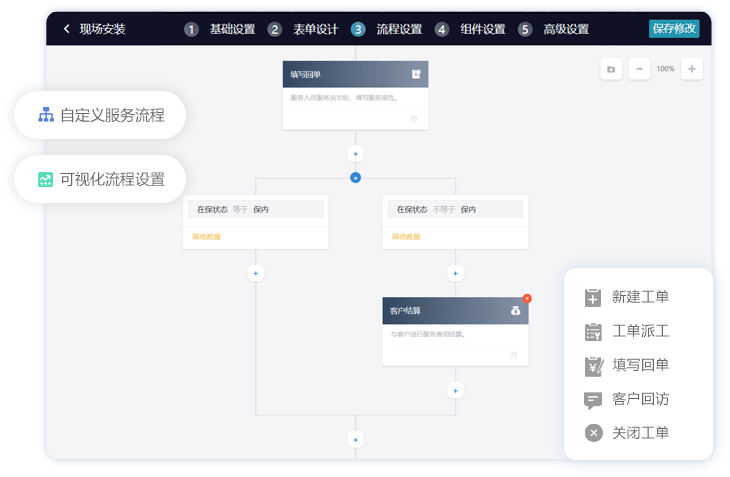Screen dimensions: 730x477
Task: Click the chart icon beside 可视化流程设置
Action: [45, 179]
